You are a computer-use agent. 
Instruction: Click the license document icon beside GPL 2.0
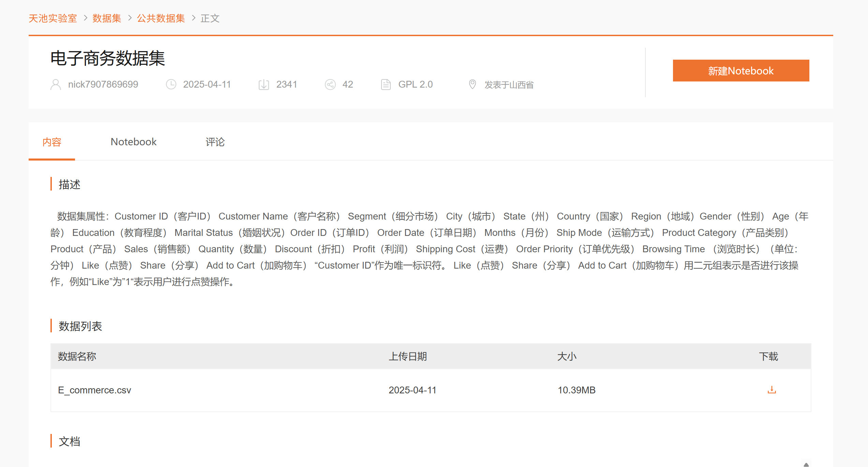click(386, 85)
